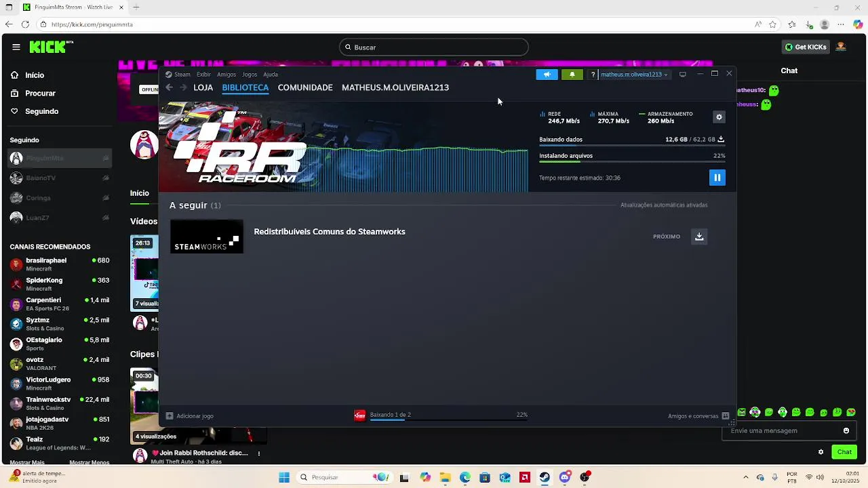Click green Chat send button
This screenshot has height=488, width=868.
point(844,452)
